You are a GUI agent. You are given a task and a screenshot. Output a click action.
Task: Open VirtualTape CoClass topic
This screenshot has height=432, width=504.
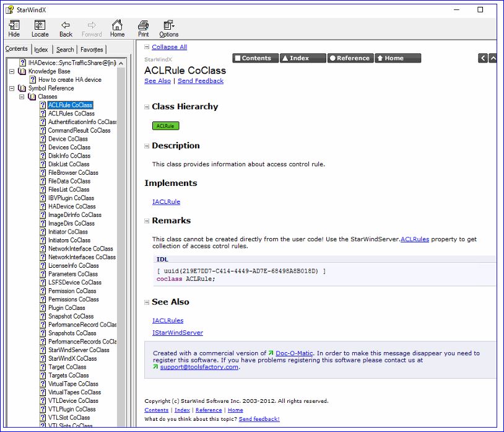pyautogui.click(x=73, y=384)
